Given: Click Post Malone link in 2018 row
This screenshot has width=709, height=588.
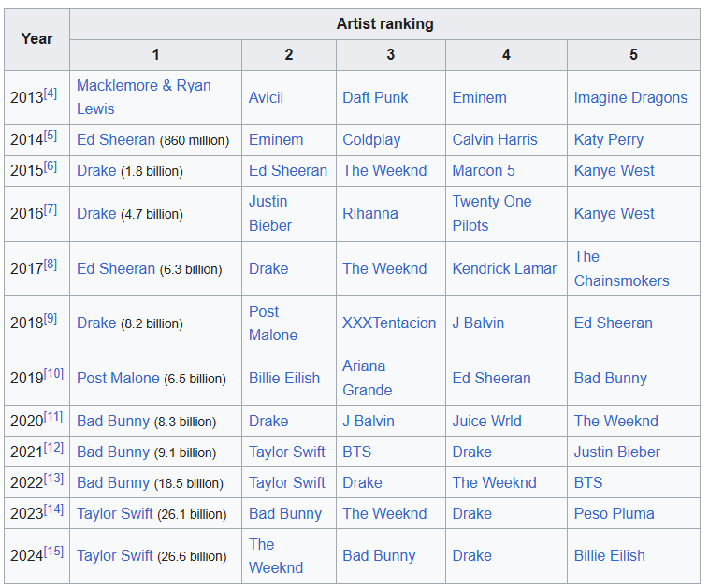Looking at the screenshot, I should (x=273, y=323).
